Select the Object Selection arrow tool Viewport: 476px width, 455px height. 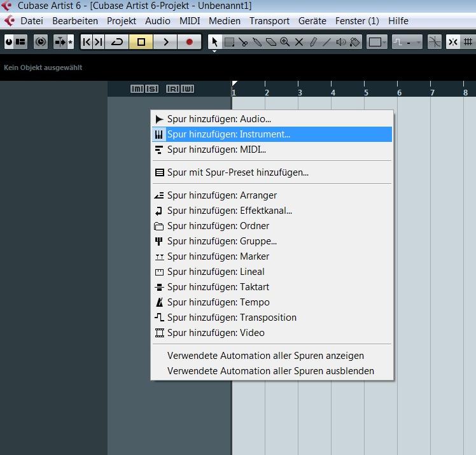click(x=214, y=42)
